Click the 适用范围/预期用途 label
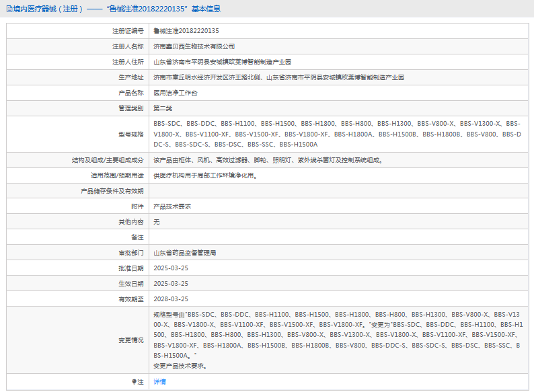Screen dimensions: 534x392 [x=117, y=175]
